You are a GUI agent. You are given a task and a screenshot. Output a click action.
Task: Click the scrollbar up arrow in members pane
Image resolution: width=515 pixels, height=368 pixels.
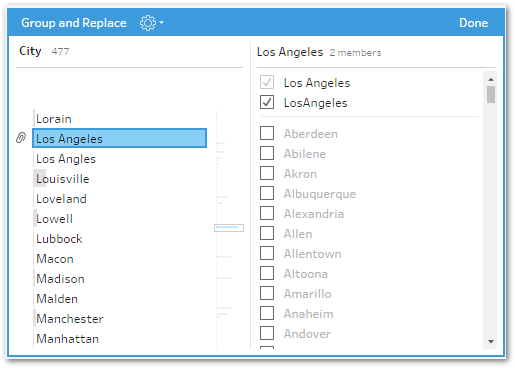[491, 79]
